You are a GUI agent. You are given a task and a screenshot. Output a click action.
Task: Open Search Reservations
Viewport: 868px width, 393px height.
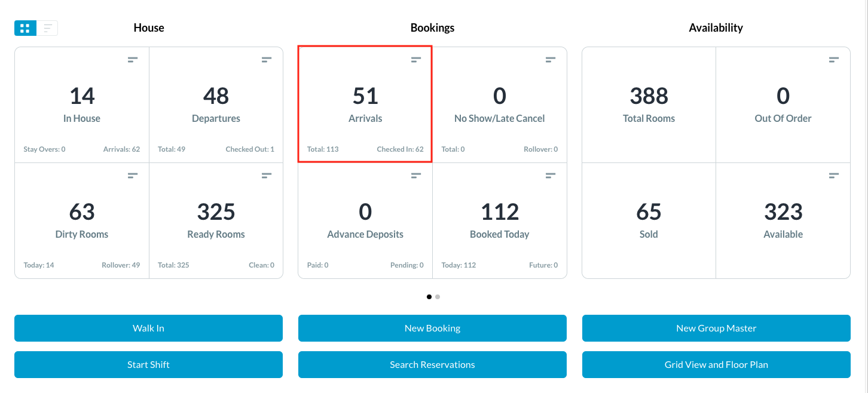(x=432, y=365)
